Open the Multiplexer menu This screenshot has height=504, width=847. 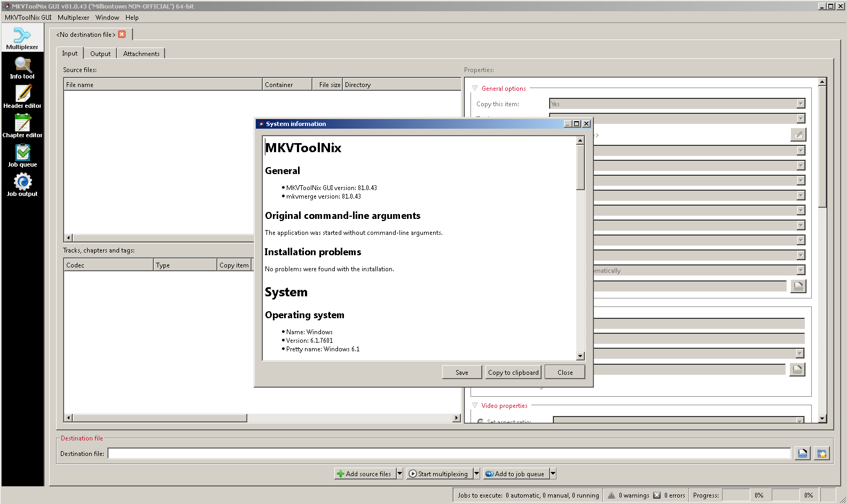pyautogui.click(x=74, y=18)
